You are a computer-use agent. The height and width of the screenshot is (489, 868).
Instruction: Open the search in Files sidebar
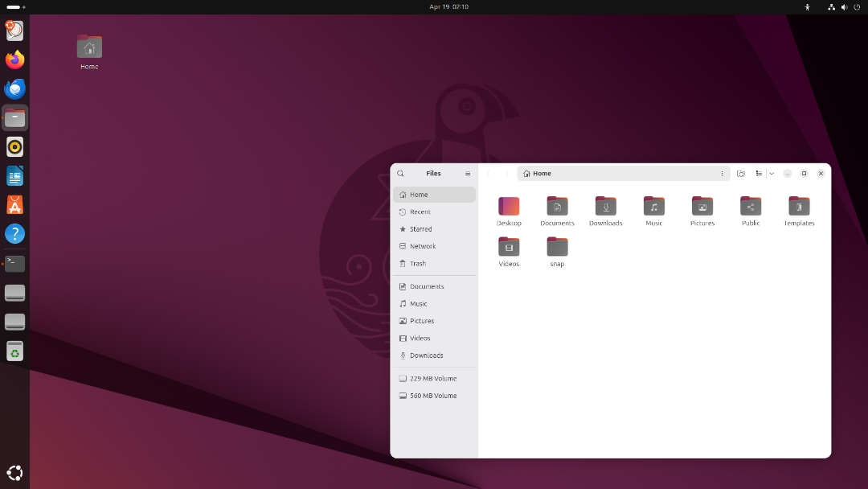coord(400,173)
